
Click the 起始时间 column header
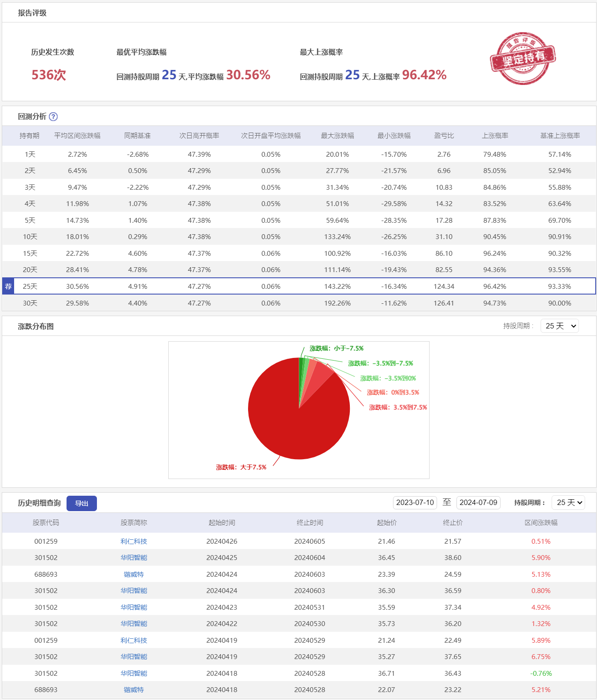pos(222,523)
